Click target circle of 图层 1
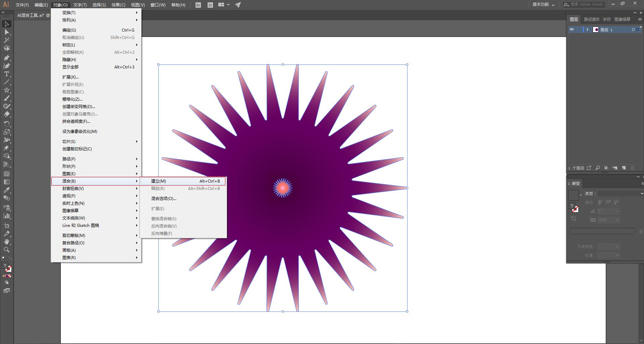The image size is (644, 344). (633, 30)
